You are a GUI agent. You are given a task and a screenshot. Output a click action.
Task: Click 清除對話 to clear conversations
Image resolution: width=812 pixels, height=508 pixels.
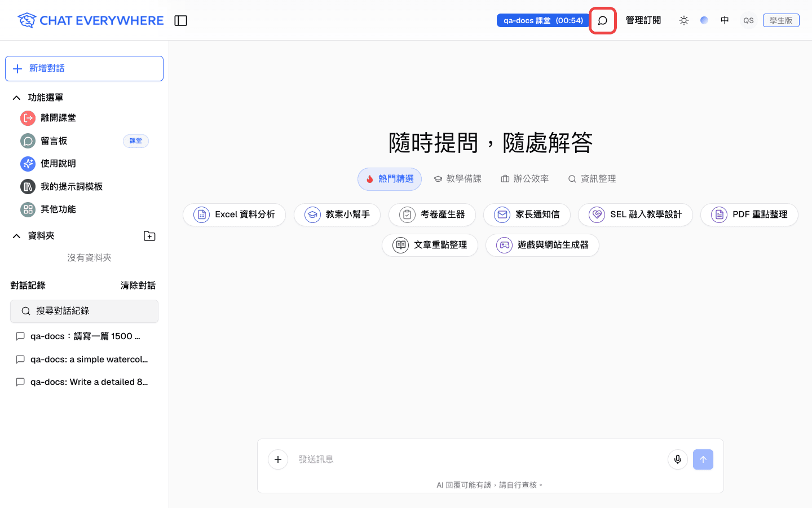click(138, 286)
